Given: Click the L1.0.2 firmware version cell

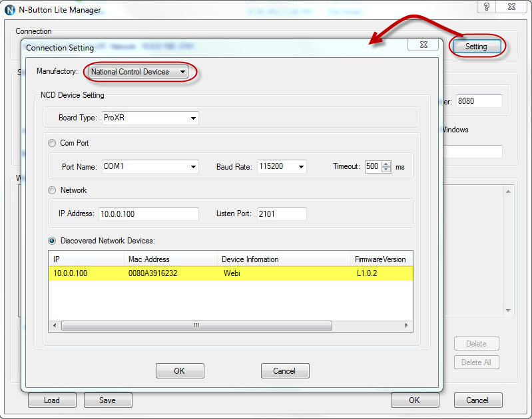Looking at the screenshot, I should [x=367, y=273].
